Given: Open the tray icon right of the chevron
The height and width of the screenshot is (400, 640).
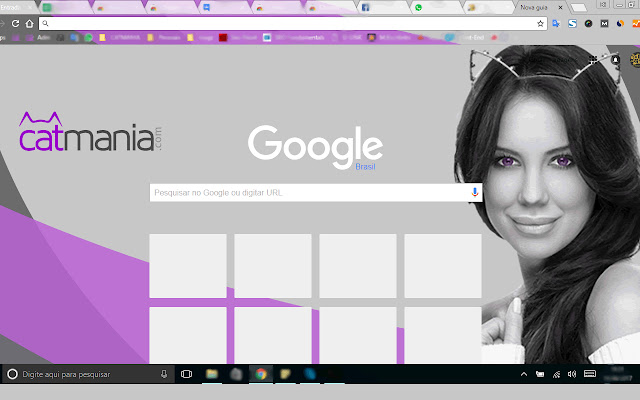Looking at the screenshot, I should click(540, 374).
